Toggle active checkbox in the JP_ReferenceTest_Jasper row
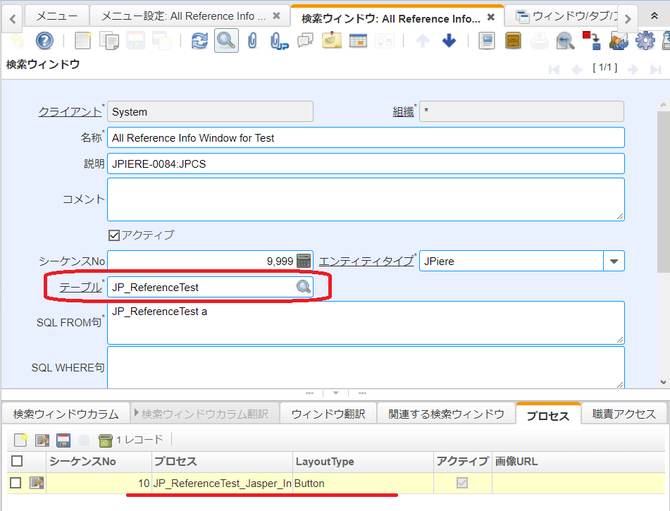This screenshot has height=511, width=670. click(462, 483)
